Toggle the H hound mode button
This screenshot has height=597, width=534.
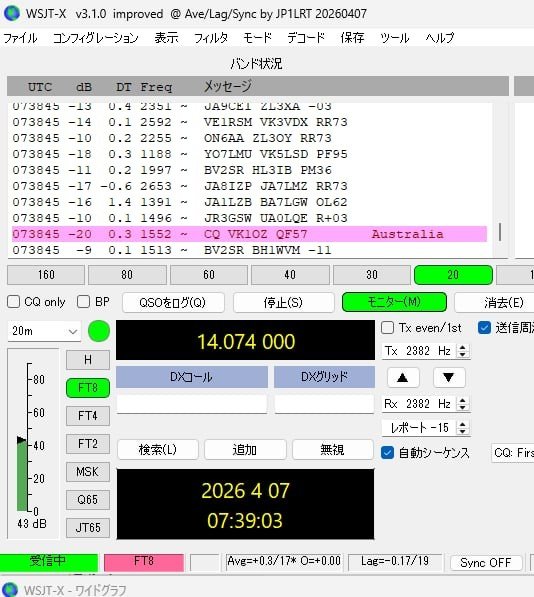pos(88,360)
